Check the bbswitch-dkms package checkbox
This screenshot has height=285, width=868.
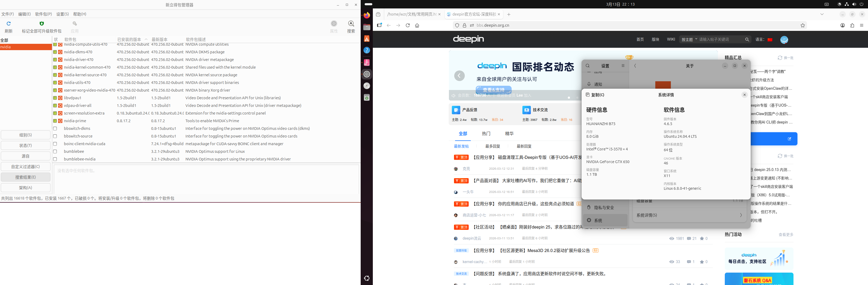(x=55, y=128)
